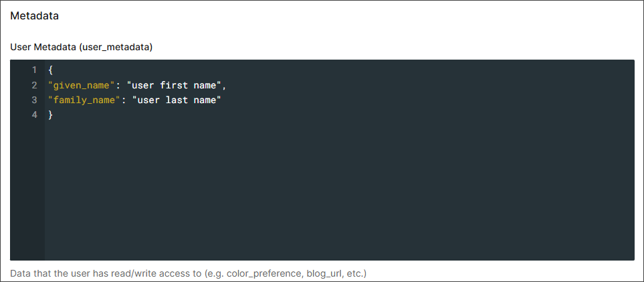
Task: Click the empty area of the code editor
Action: (x=339, y=190)
